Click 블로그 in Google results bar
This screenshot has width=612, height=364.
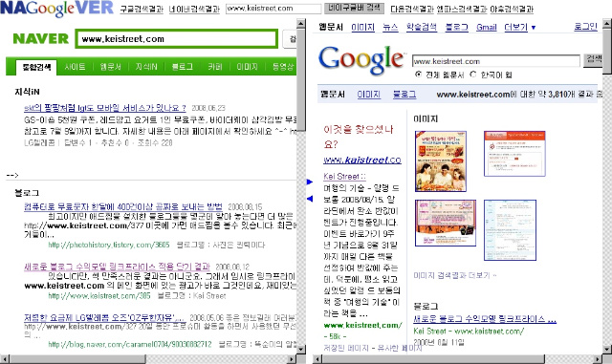(x=404, y=94)
